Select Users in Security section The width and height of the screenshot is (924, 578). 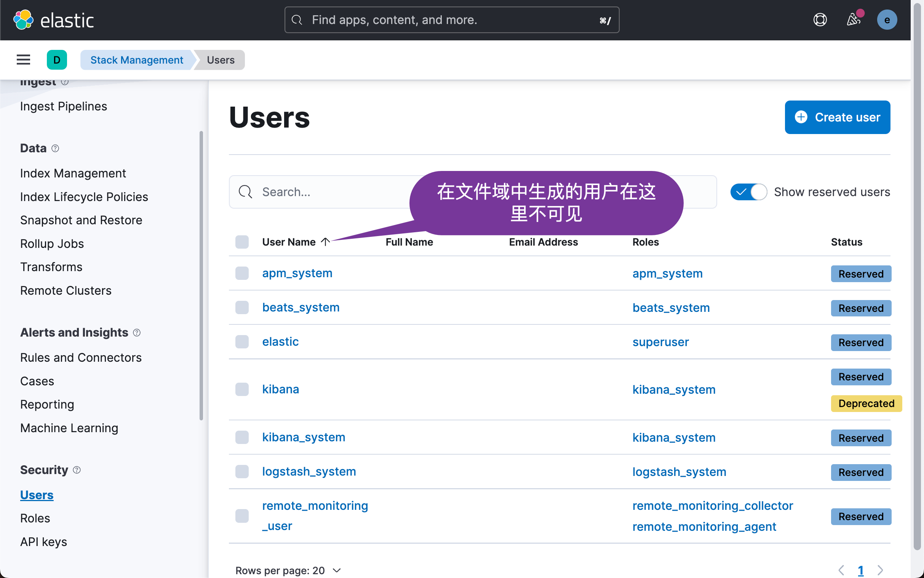(x=37, y=495)
